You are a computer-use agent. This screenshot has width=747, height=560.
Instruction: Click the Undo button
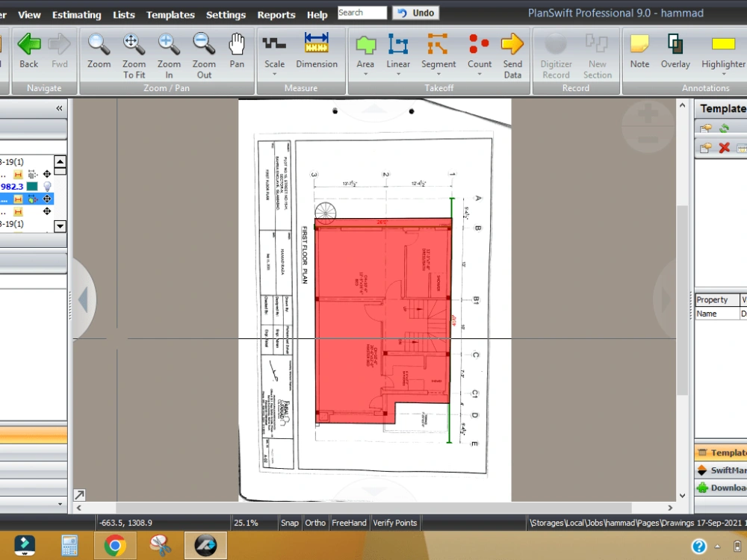415,12
